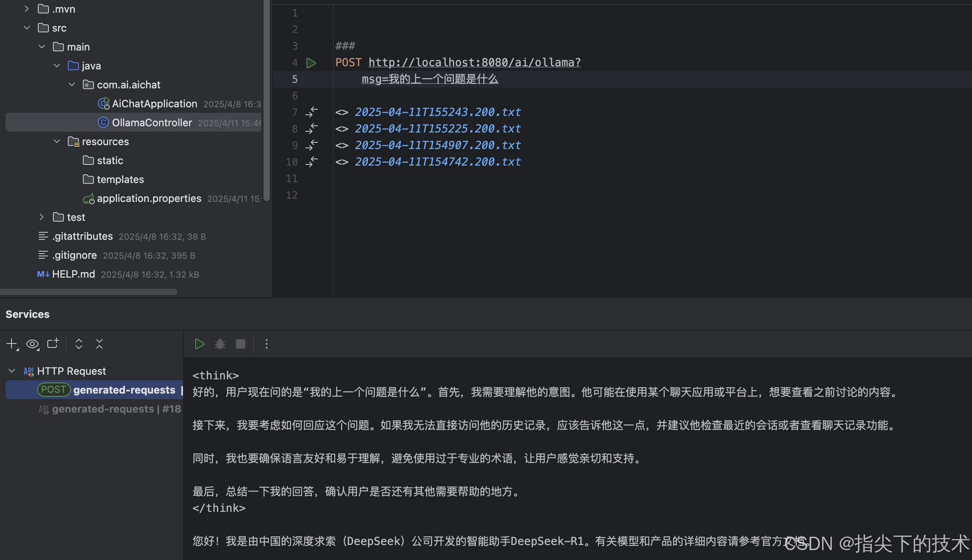Collapse the HTTP Request node
972x560 pixels.
click(12, 371)
